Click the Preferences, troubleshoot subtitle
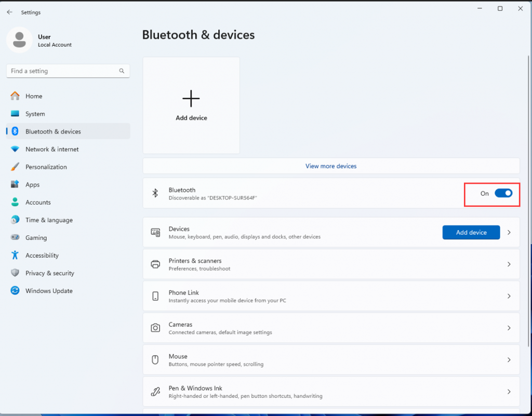 tap(199, 269)
